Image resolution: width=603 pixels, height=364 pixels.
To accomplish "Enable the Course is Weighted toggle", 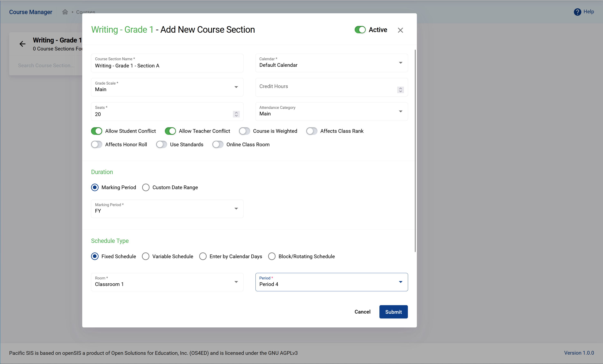I will click(244, 131).
